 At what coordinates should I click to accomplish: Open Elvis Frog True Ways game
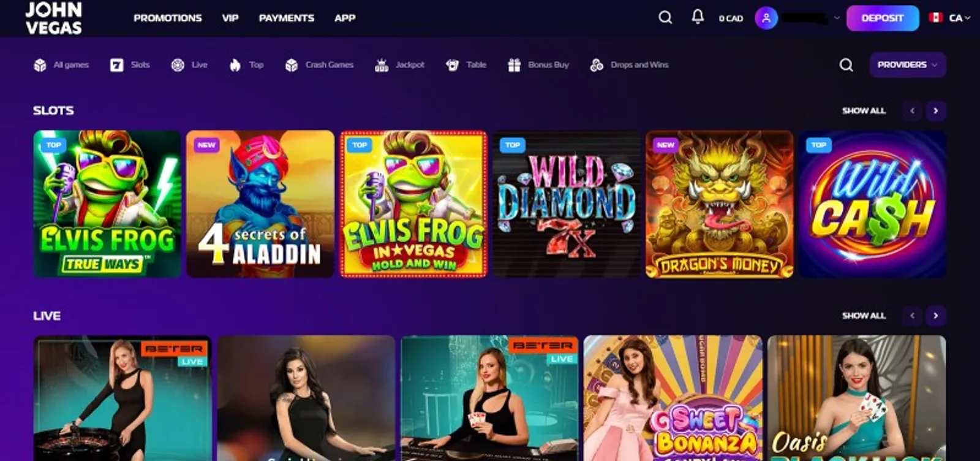(107, 204)
